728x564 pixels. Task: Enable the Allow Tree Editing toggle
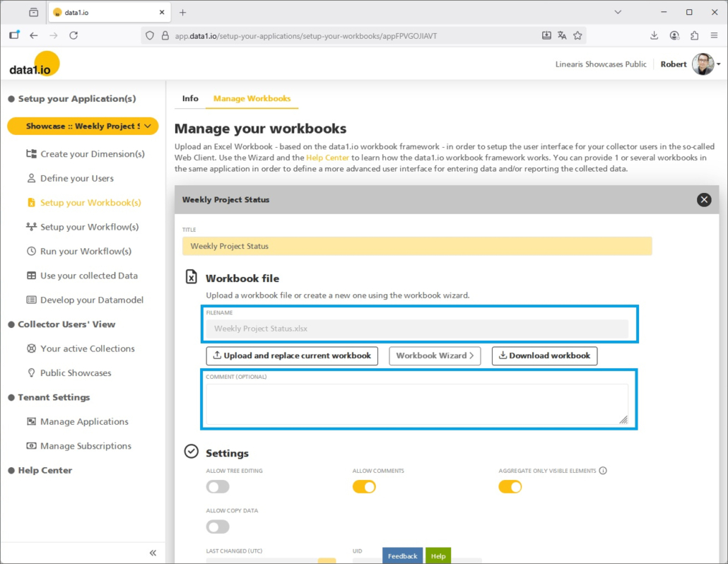pos(218,486)
